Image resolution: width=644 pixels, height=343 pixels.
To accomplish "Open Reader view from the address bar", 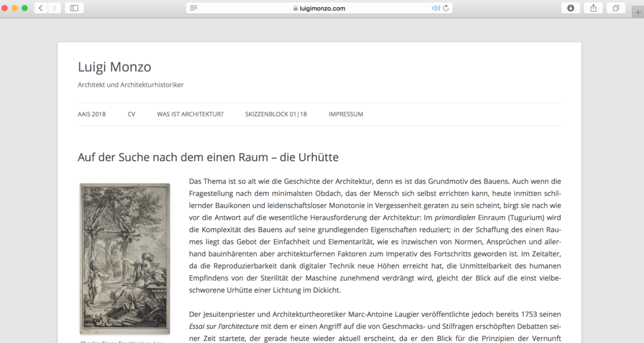I will pos(194,8).
